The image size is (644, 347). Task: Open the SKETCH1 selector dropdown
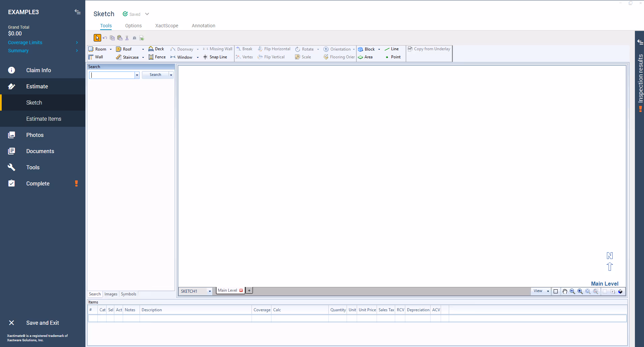(210, 291)
